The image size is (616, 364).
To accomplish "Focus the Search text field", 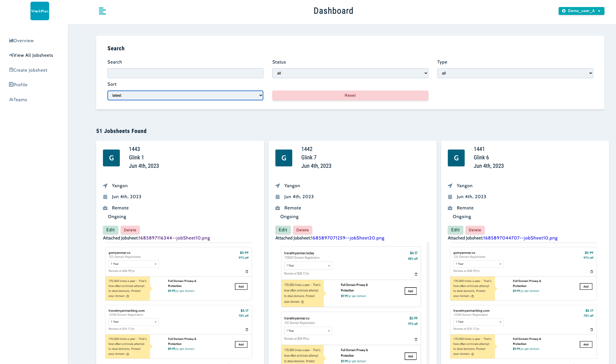I will tap(185, 73).
